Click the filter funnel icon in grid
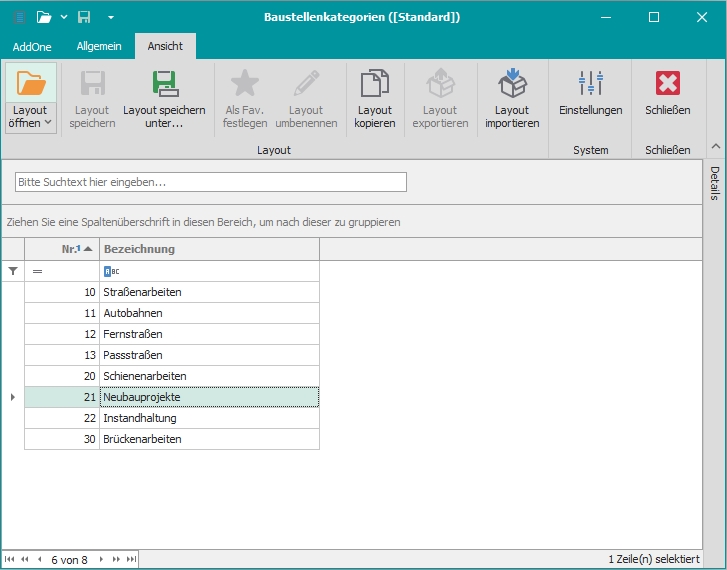727x570 pixels. 13,271
